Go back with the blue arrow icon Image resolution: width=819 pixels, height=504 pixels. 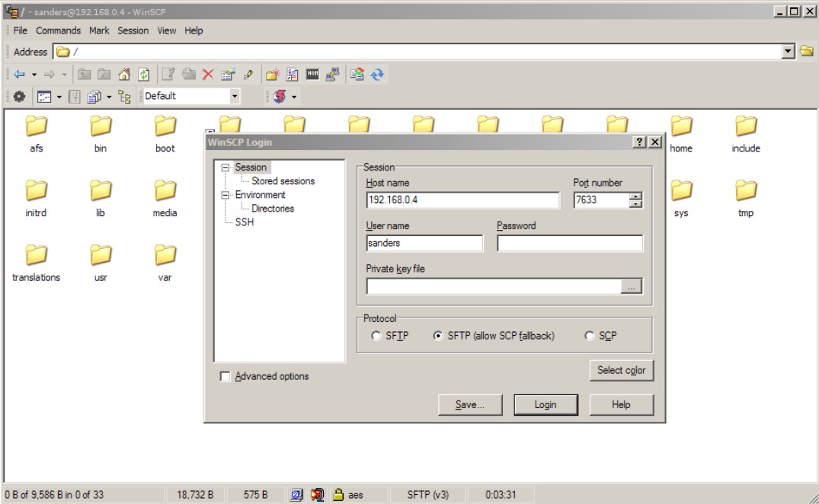[x=19, y=75]
